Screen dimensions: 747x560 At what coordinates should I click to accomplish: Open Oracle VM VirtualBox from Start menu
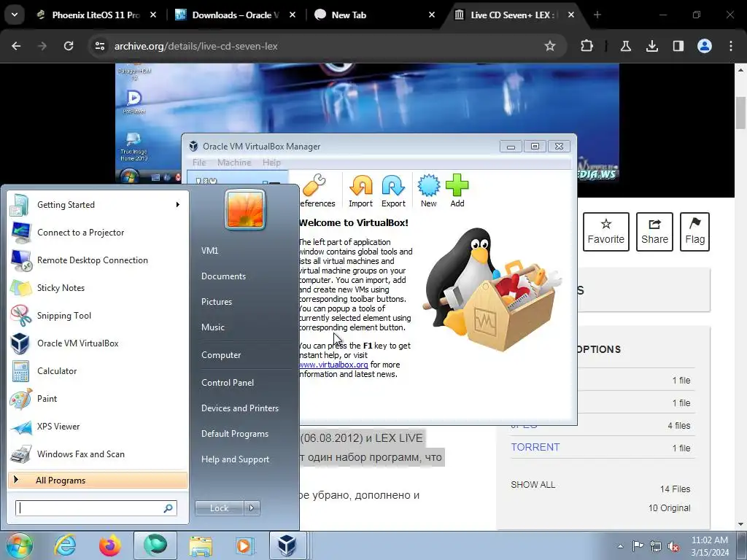[x=77, y=343]
